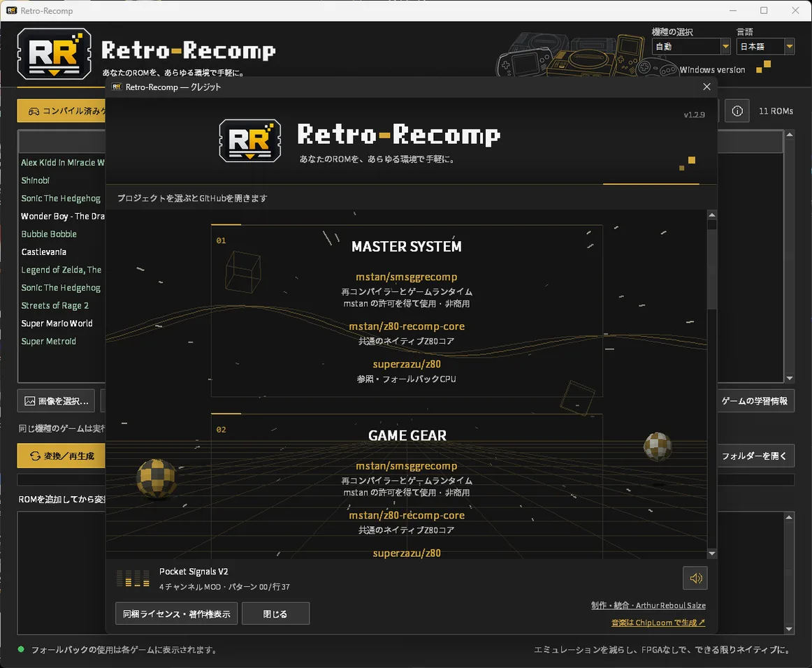Open the コンパイル済み tab with gamepad icon
812x668 pixels.
pos(61,111)
